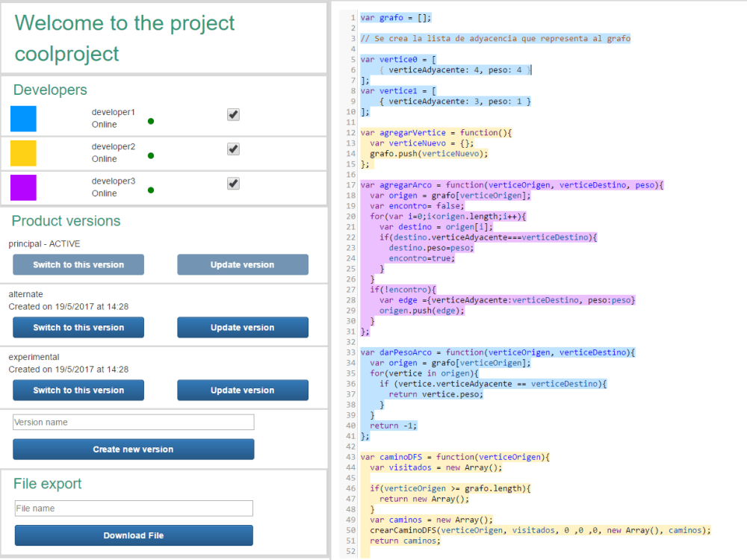Click the 'developer2' name text
Screen dimensions: 747x560
pyautogui.click(x=114, y=146)
